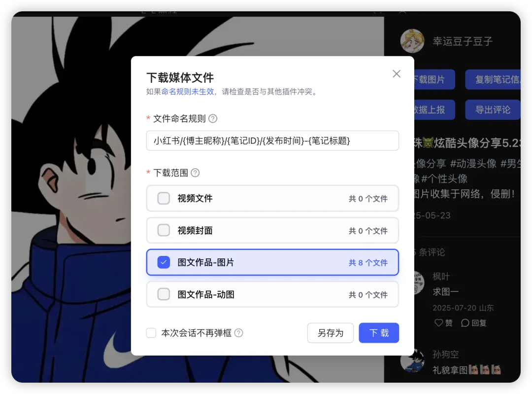Click reply bubble icon under 枫叶's comment
Screen dimensions: 532x394
[x=465, y=322]
